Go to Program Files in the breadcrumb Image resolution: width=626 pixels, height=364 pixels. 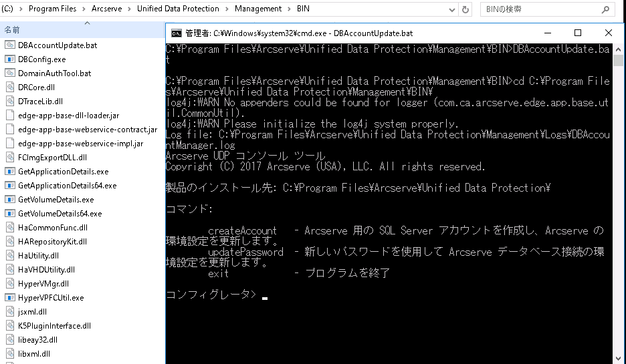[x=52, y=9]
